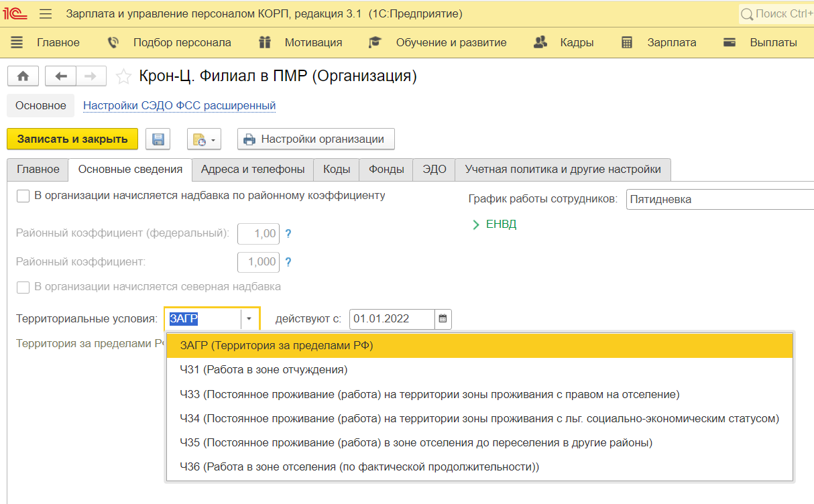This screenshot has width=814, height=504.
Task: Open the Мотивация section
Action: pos(313,42)
